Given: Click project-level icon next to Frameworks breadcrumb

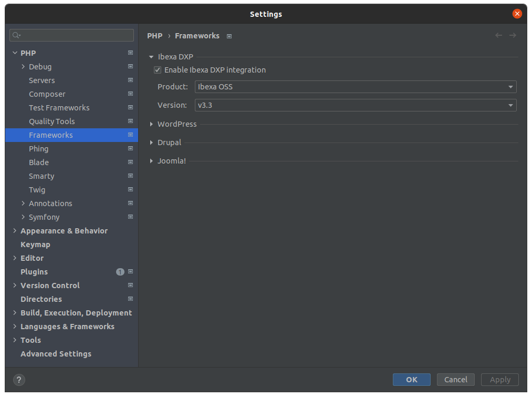Looking at the screenshot, I should 229,36.
